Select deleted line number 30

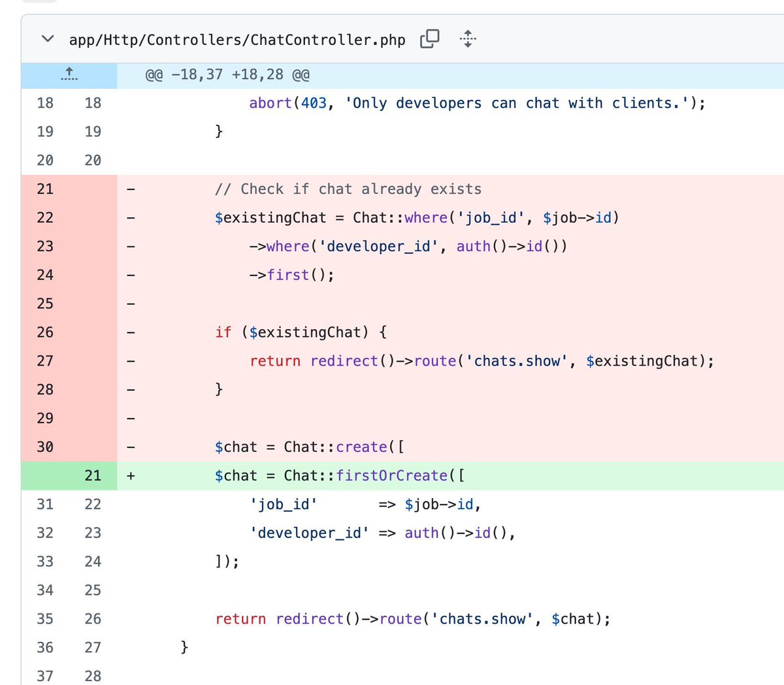click(x=45, y=447)
